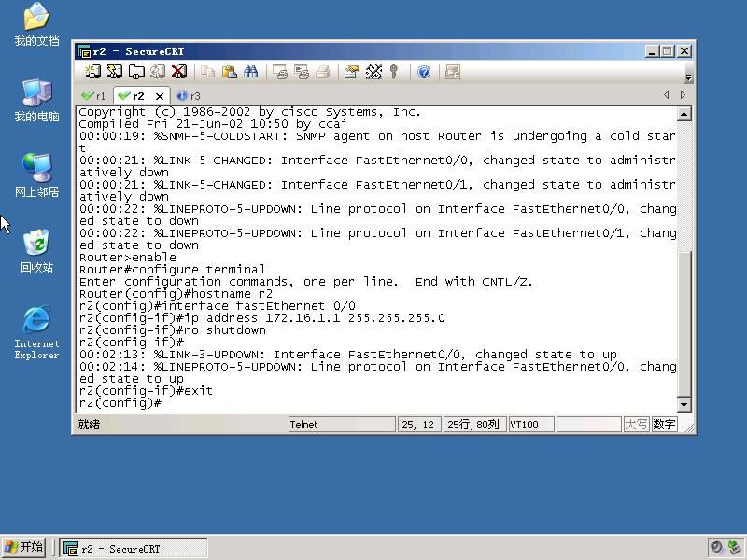Click the 'ip address 172.16.1.1' command line

tap(262, 318)
